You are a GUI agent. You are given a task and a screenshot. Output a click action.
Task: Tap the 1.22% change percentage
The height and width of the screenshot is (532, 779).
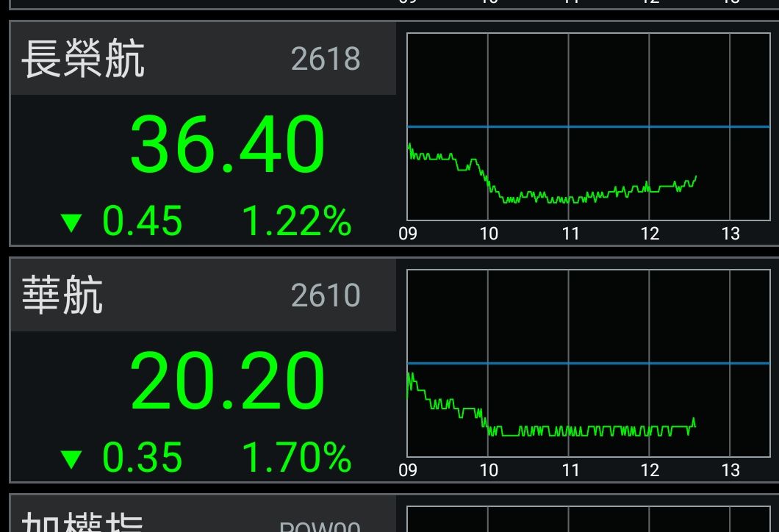click(297, 220)
